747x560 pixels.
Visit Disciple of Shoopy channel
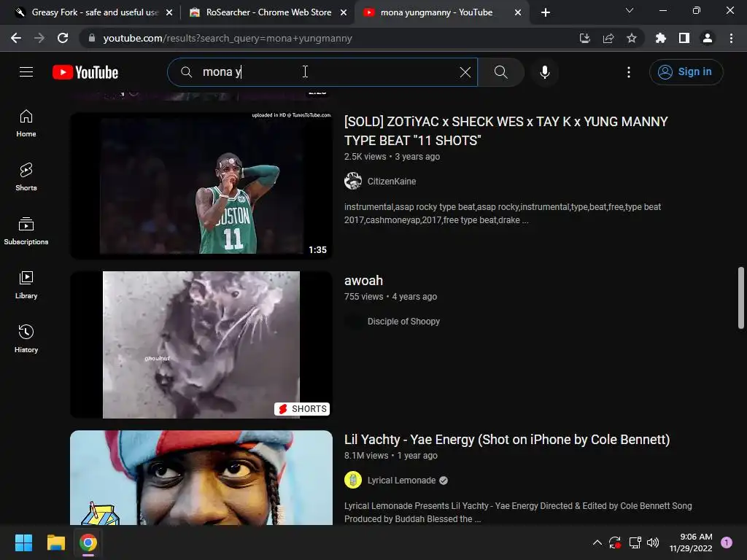tap(403, 322)
